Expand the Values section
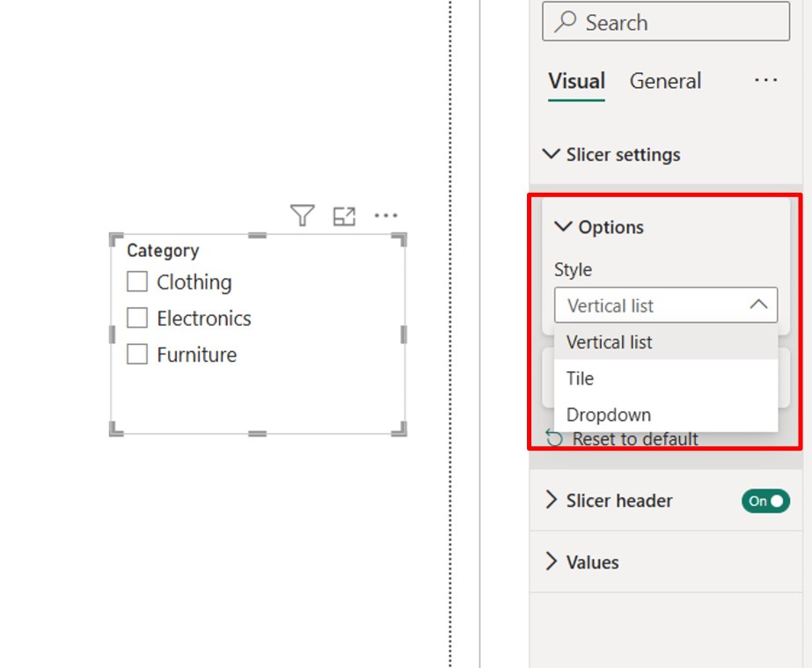The image size is (812, 668). click(x=550, y=562)
